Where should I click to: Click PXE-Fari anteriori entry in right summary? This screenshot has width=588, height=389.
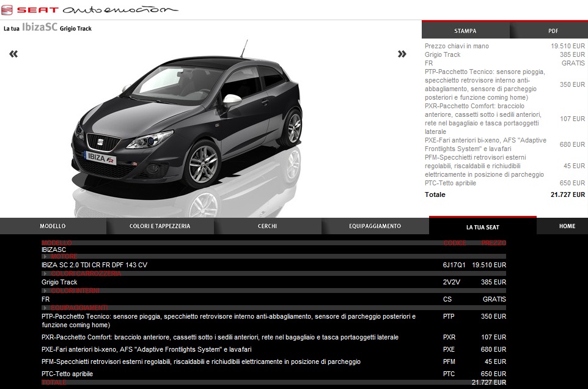point(486,144)
